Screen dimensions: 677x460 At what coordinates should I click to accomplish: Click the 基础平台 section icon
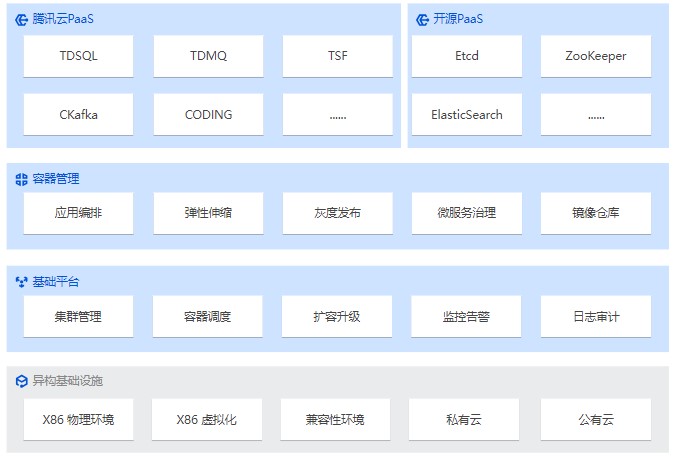click(22, 282)
